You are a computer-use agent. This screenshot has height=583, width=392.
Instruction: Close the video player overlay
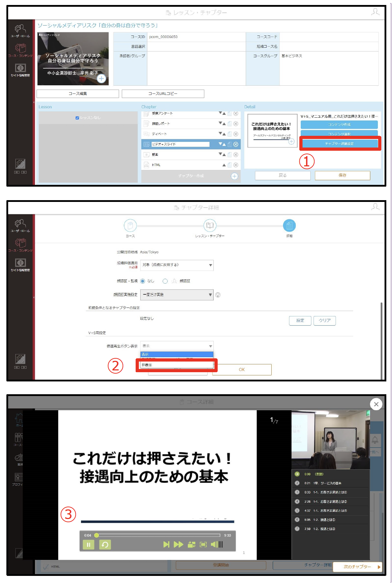coord(376,404)
